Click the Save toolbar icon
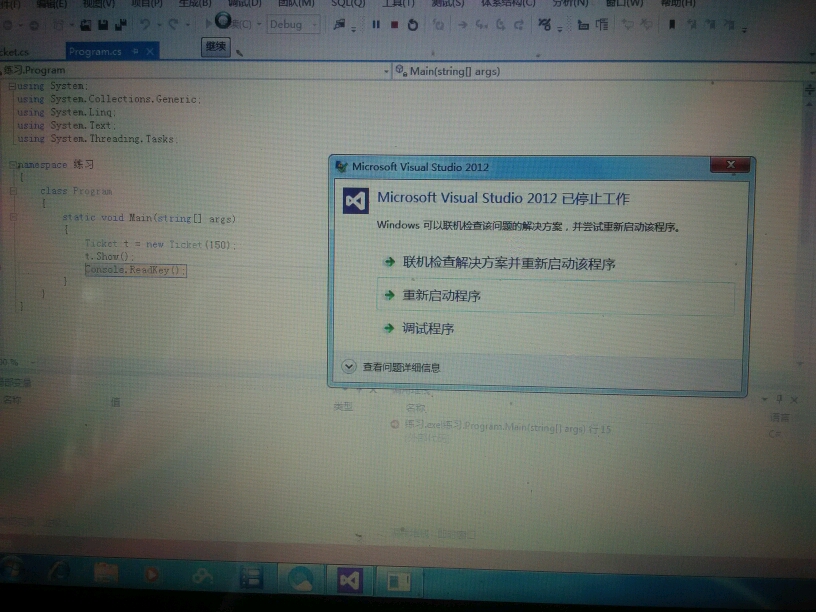 [103, 24]
